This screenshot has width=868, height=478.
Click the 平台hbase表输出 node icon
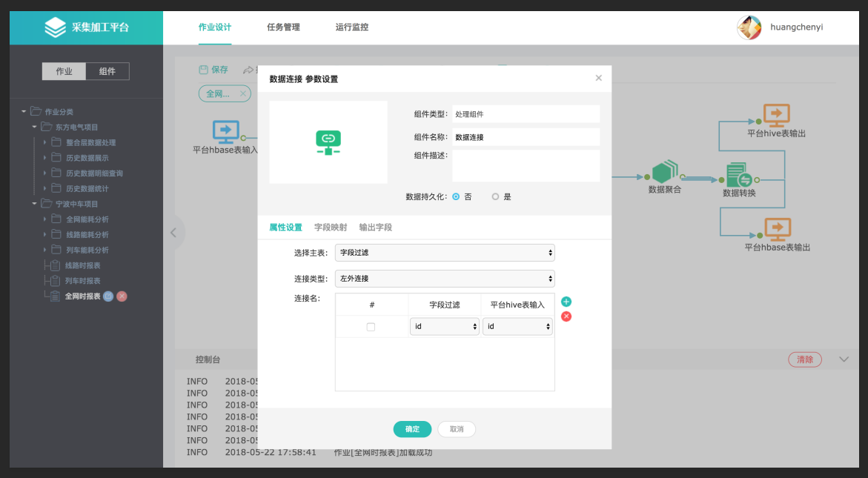point(777,229)
